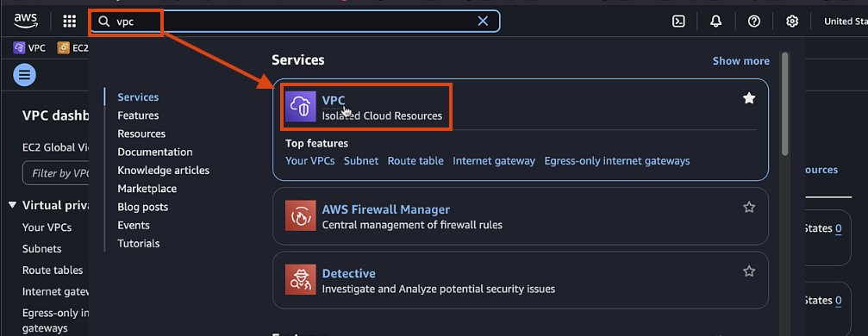Open Subnet top feature link

361,160
